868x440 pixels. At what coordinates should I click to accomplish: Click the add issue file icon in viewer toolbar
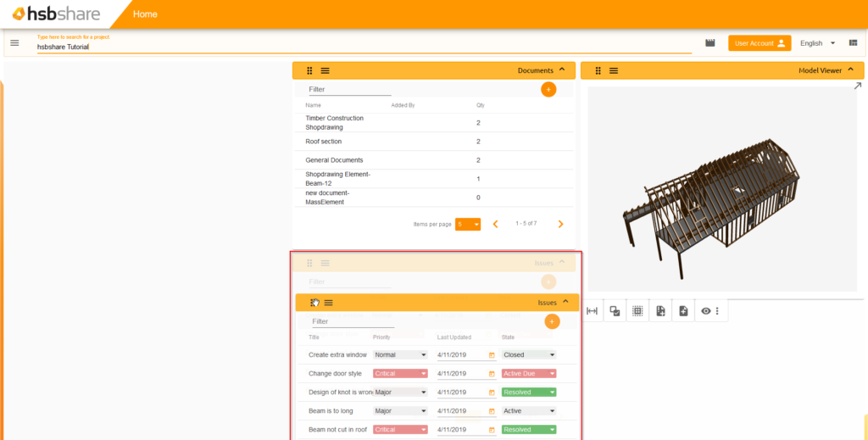[x=660, y=311]
